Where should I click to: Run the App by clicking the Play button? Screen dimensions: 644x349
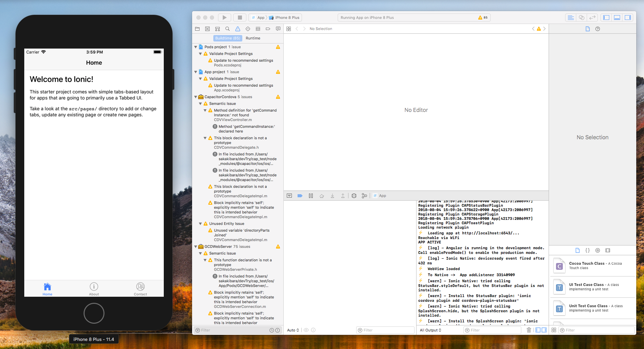pos(224,17)
